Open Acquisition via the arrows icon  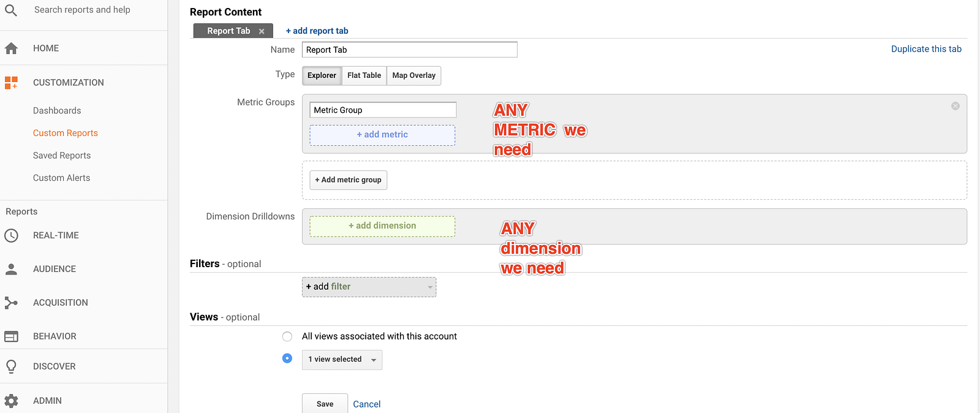click(11, 303)
